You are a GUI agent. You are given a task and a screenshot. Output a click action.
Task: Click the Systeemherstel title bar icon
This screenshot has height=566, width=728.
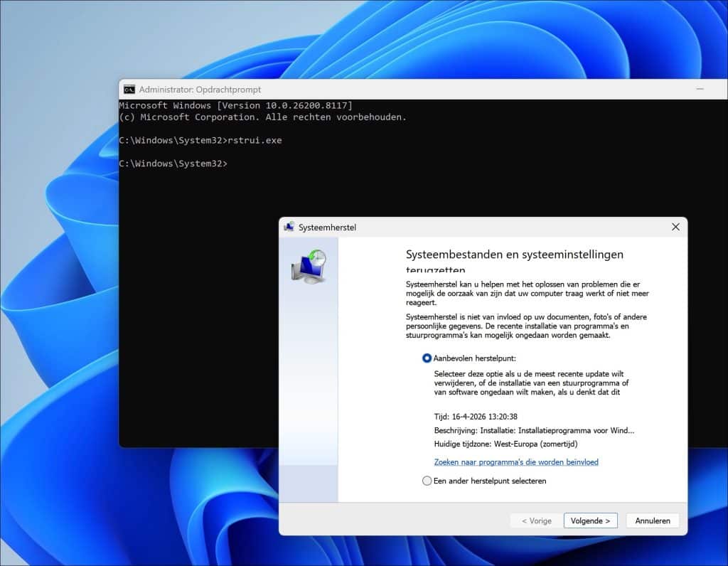coord(289,228)
